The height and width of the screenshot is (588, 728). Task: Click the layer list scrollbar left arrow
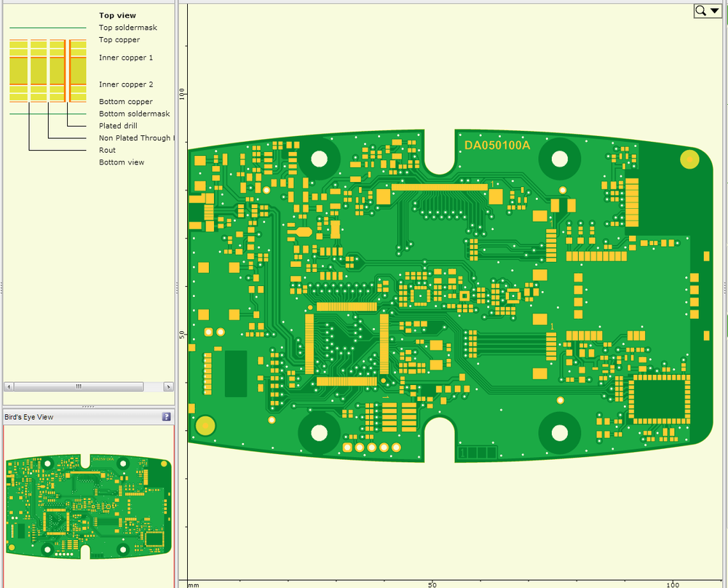pos(8,386)
